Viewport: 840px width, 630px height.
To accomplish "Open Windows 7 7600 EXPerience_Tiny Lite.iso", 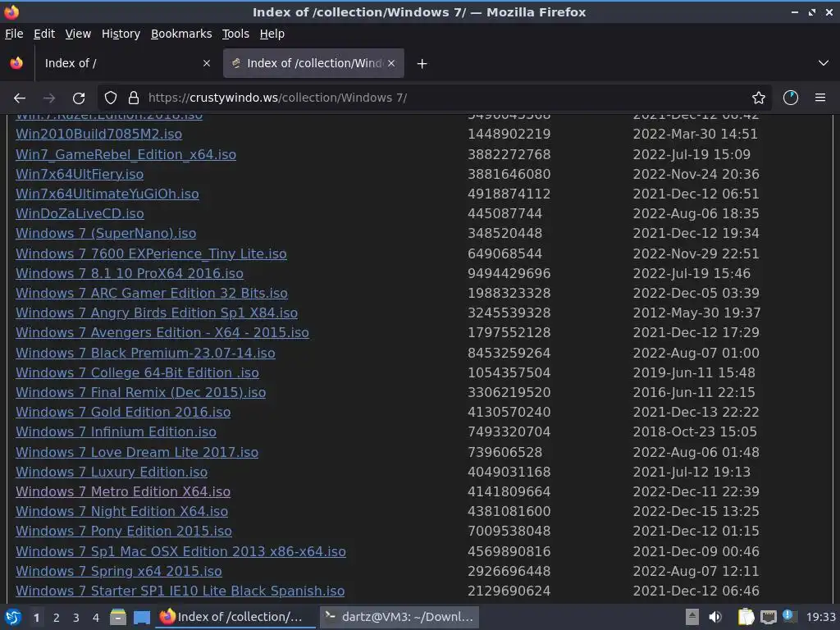I will 151,254.
